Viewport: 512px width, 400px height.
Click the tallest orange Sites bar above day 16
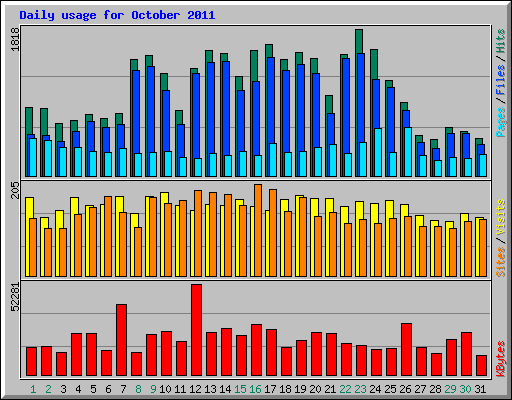click(258, 230)
